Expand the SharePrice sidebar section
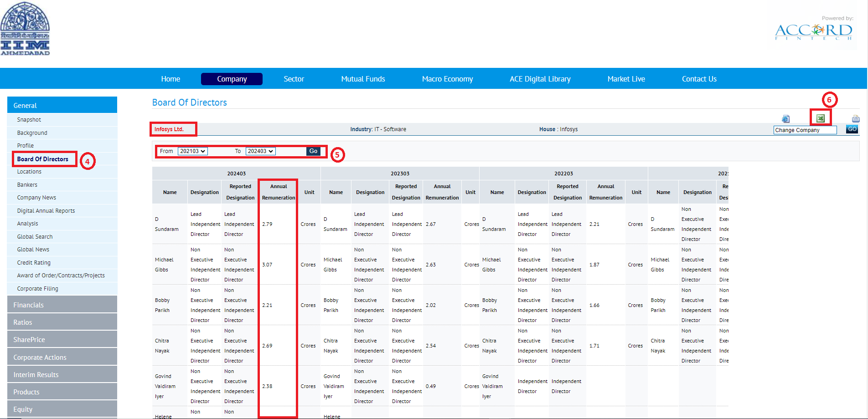868x419 pixels. [62, 339]
